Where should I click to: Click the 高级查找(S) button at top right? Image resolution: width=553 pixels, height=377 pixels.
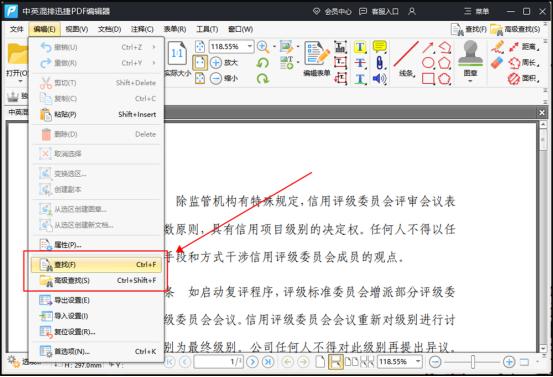click(x=515, y=30)
